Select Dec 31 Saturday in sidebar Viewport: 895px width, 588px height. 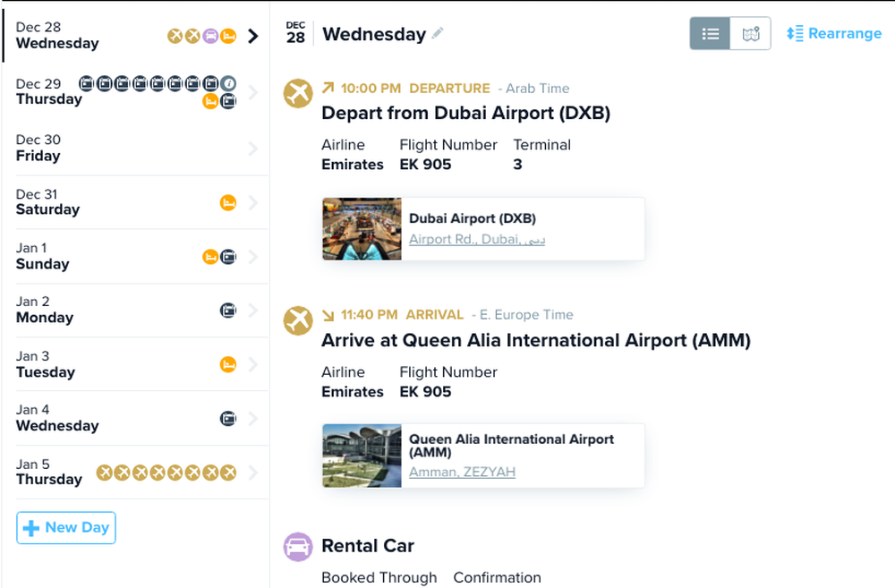tap(135, 202)
